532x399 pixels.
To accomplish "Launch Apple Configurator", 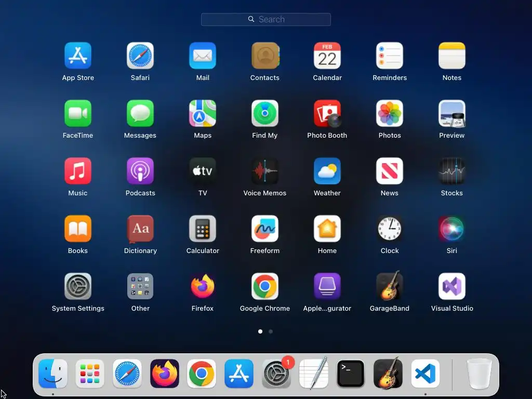I will point(327,286).
